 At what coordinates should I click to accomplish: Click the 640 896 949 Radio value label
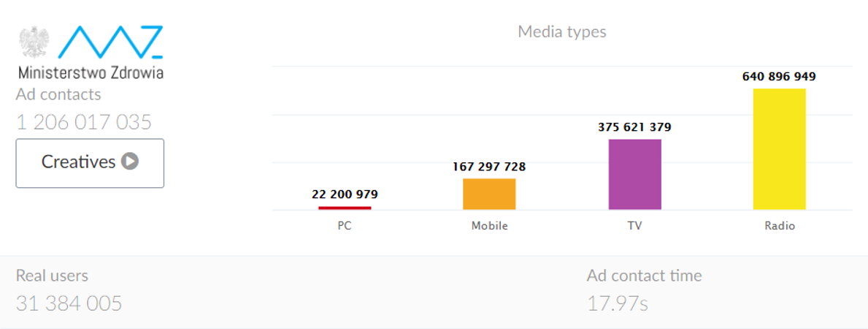click(779, 77)
